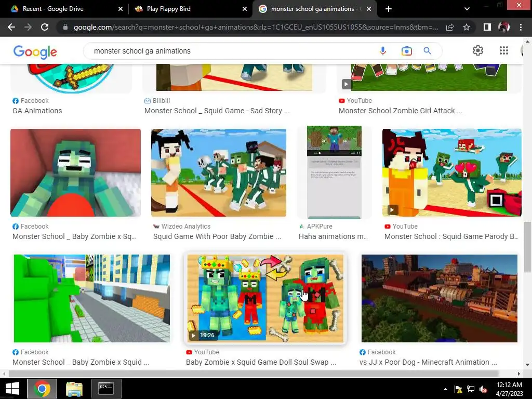Reload the current page
This screenshot has height=399, width=532.
[x=45, y=27]
